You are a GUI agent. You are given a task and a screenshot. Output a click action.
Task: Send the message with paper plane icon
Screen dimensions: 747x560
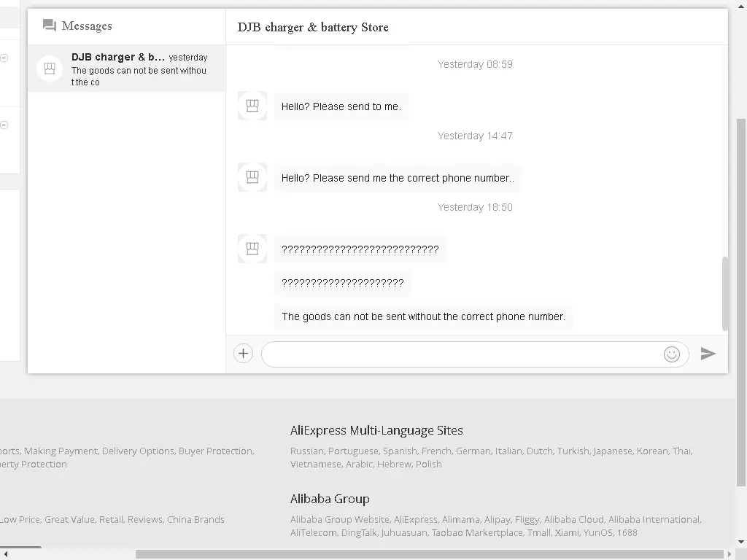pos(708,354)
